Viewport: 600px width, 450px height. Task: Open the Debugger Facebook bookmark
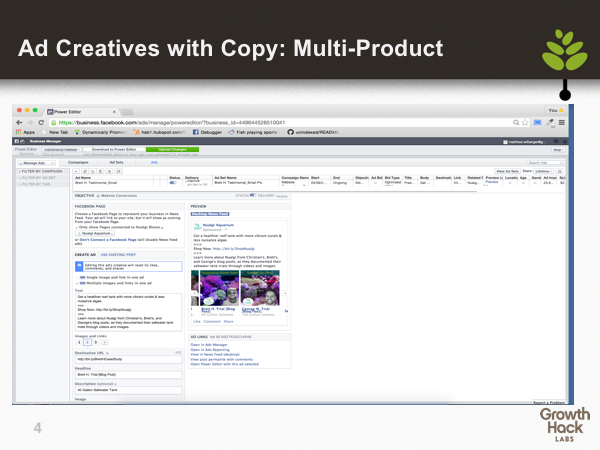(x=207, y=132)
